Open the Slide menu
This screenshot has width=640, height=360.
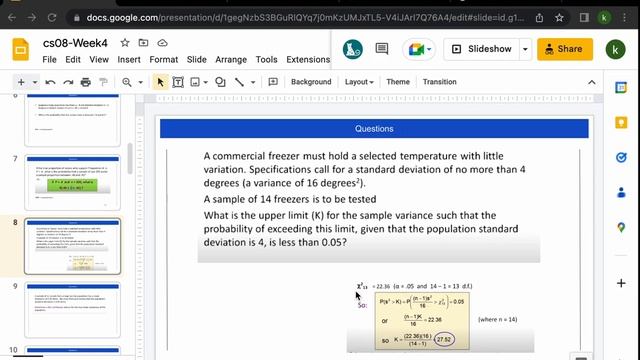196,60
